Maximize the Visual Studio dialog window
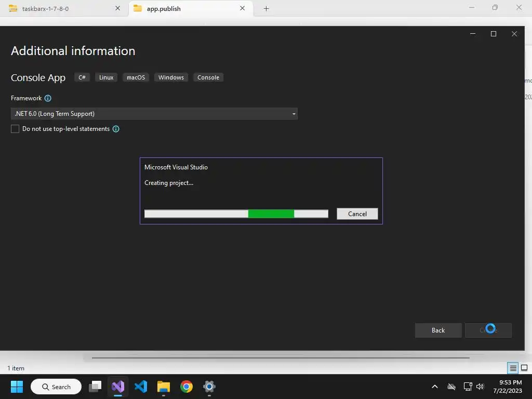This screenshot has width=532, height=399. 494,34
